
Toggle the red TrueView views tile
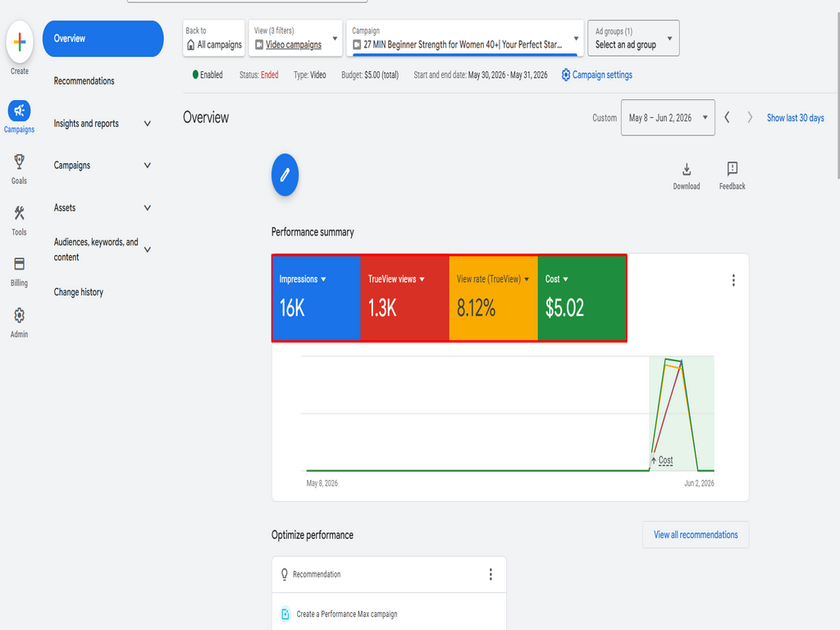(404, 298)
